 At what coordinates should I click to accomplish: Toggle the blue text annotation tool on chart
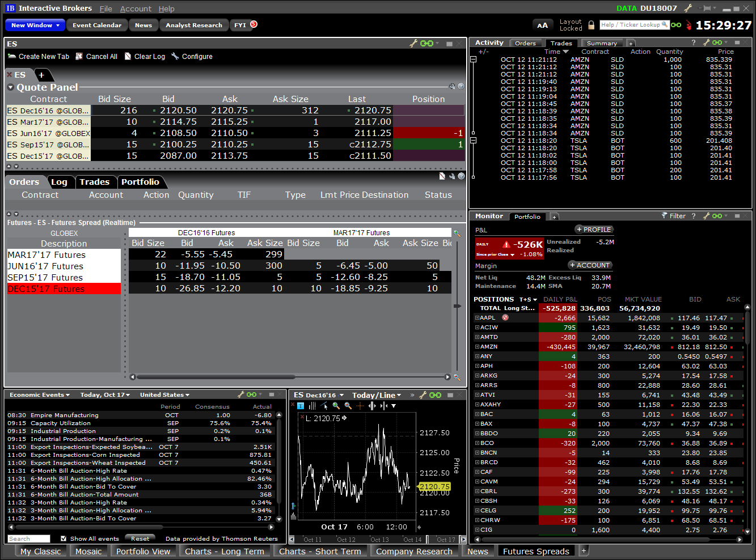[x=301, y=405]
